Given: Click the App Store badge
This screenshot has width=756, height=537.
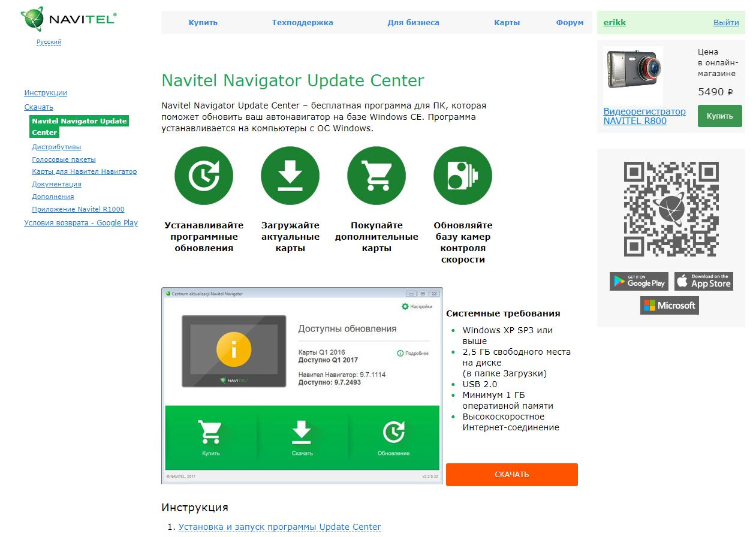Looking at the screenshot, I should [704, 281].
